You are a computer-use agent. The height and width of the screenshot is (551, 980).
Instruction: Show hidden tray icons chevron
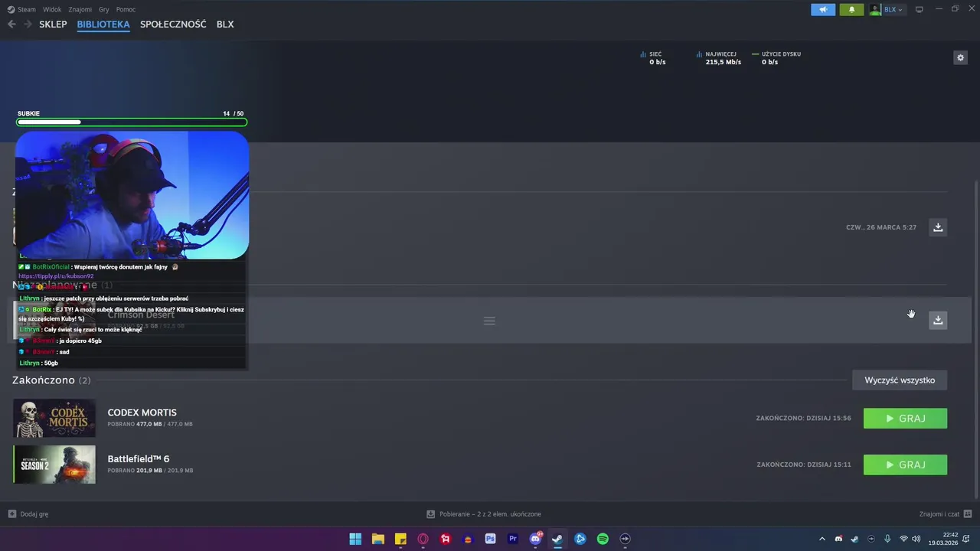822,539
